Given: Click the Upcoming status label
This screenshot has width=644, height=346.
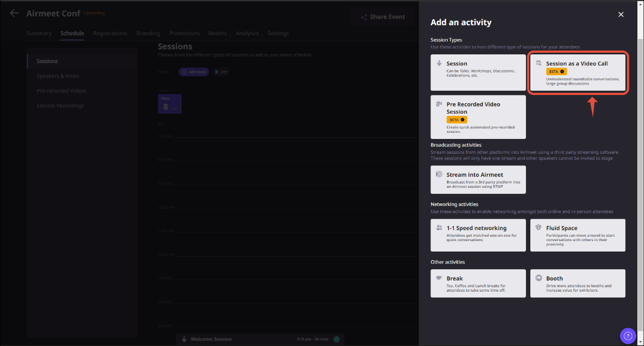Looking at the screenshot, I should 94,13.
